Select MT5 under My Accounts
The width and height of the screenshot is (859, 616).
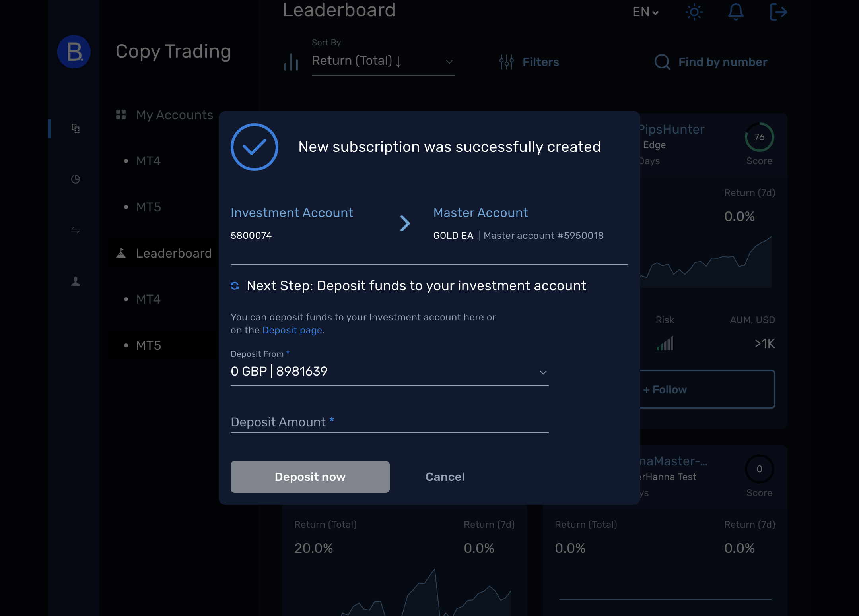(148, 207)
